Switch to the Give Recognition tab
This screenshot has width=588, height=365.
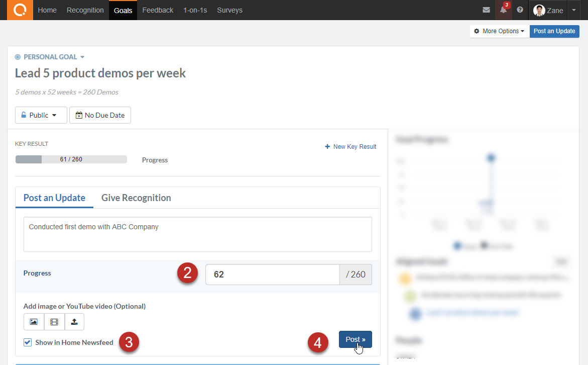pos(136,198)
